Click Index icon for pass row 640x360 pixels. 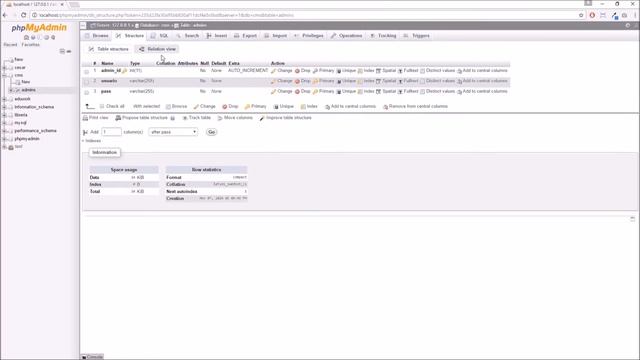(360, 92)
